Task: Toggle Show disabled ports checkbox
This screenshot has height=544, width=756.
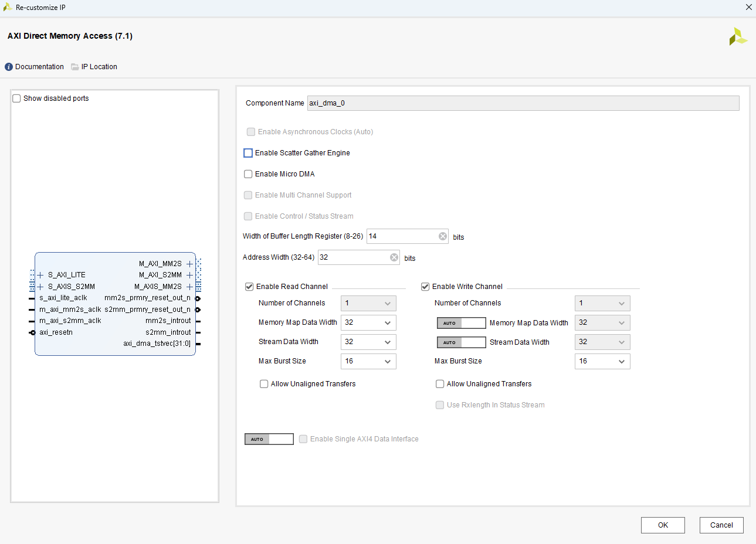Action: [16, 98]
